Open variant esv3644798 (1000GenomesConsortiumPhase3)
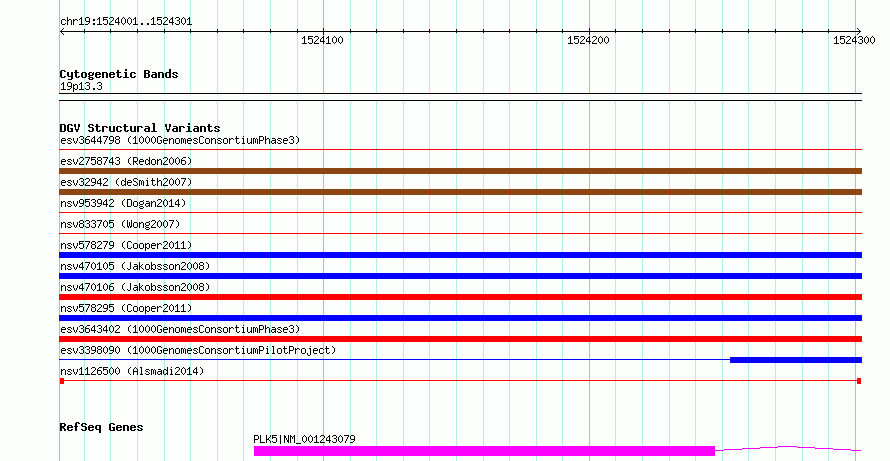 180,140
